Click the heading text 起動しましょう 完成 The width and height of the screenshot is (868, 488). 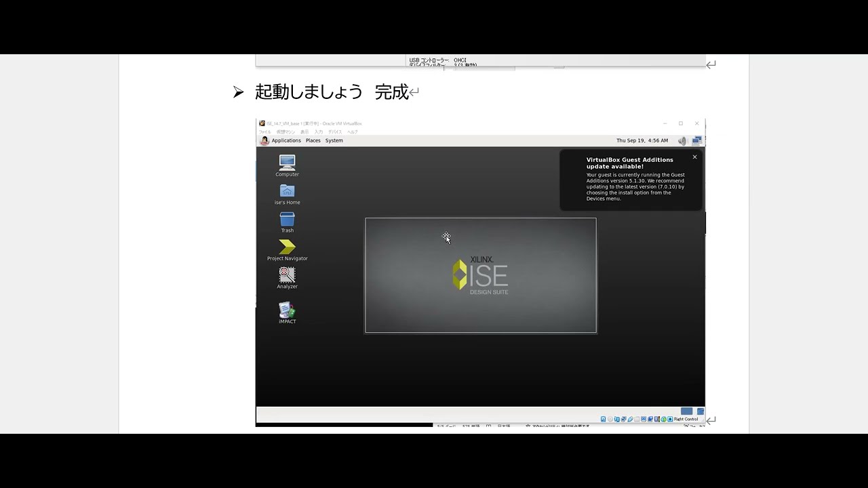pos(332,91)
